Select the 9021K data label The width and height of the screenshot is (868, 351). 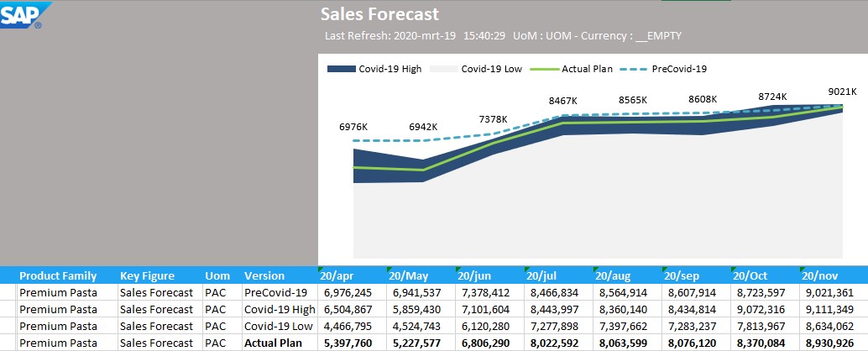[x=842, y=92]
